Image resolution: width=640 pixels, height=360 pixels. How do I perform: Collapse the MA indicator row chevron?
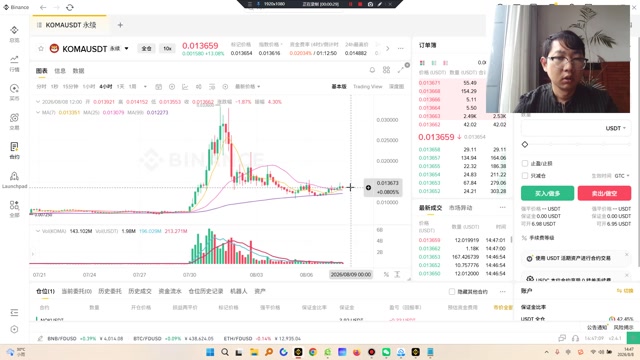point(38,112)
